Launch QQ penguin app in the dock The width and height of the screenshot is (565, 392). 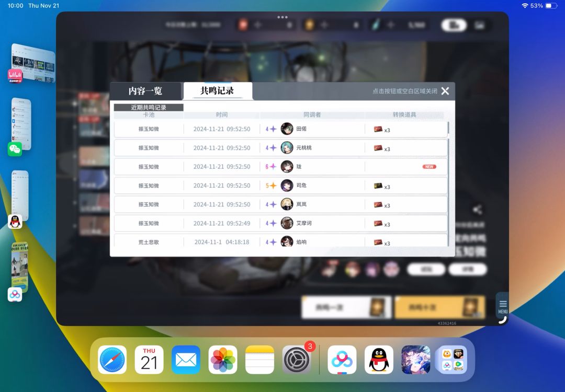click(x=379, y=360)
